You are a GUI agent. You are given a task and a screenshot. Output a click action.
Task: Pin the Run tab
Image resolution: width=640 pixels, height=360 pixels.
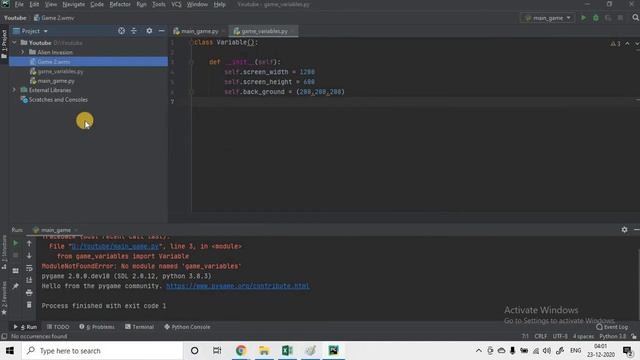point(16,286)
